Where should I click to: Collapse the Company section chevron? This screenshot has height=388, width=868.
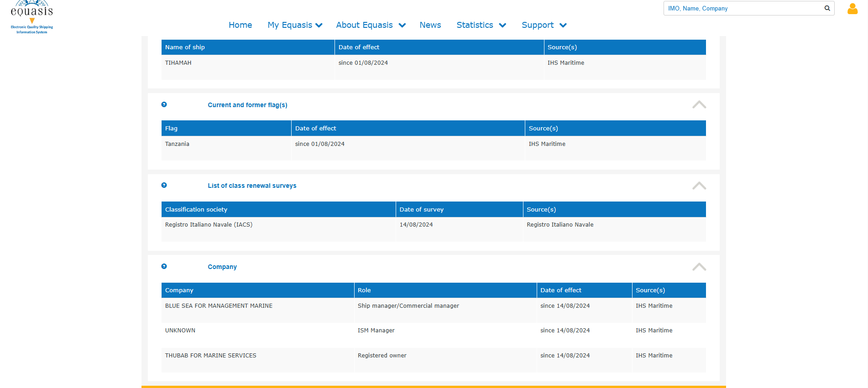(x=699, y=267)
